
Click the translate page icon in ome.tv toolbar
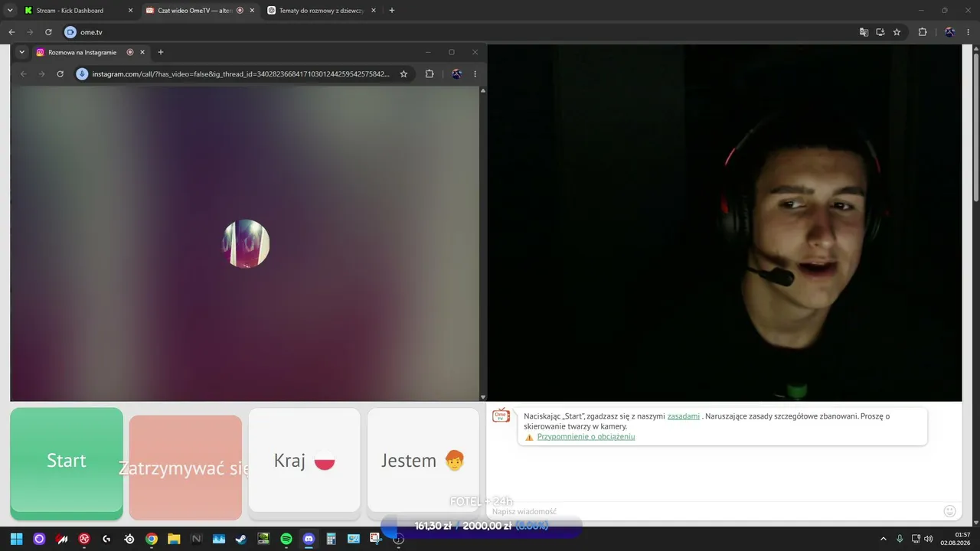coord(864,32)
